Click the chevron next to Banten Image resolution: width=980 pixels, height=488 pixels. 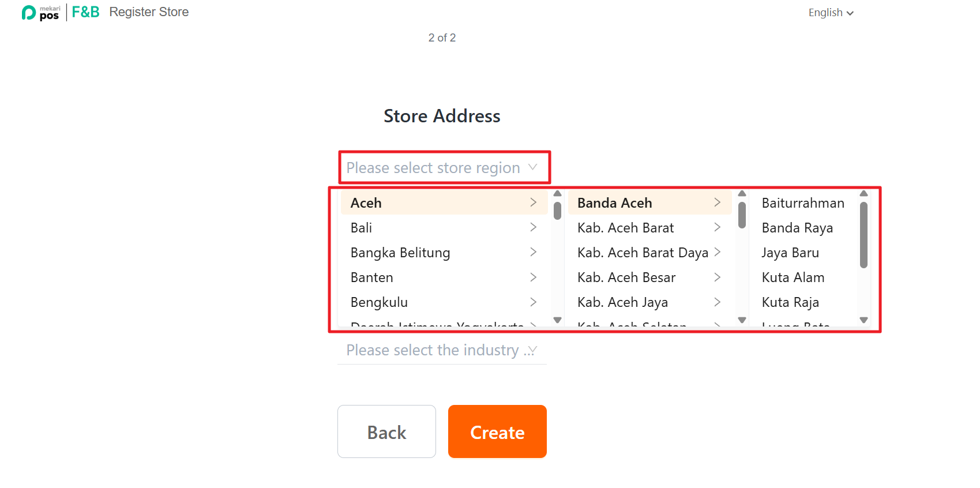533,277
